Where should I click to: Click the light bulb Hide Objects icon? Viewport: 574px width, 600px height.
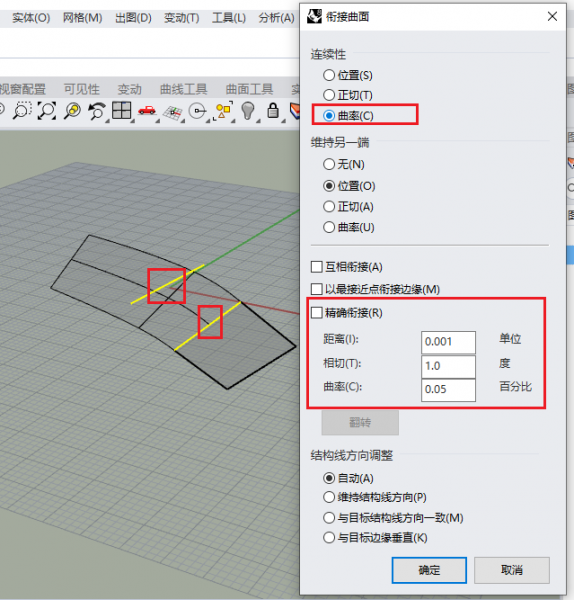pos(248,111)
